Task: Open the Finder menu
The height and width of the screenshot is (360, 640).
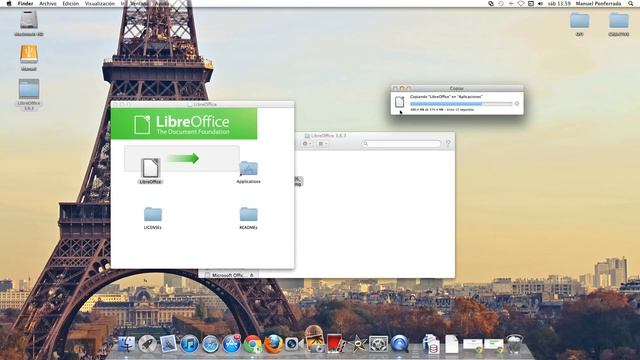Action: (x=25, y=3)
